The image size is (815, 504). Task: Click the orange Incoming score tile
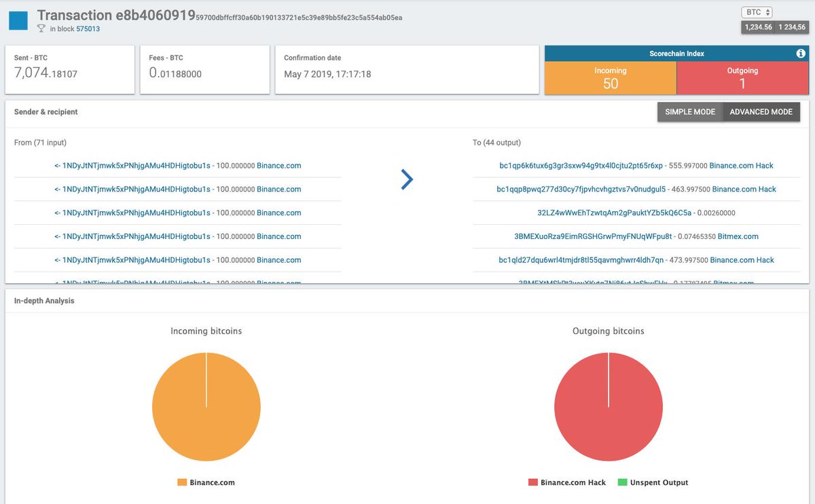click(x=611, y=78)
